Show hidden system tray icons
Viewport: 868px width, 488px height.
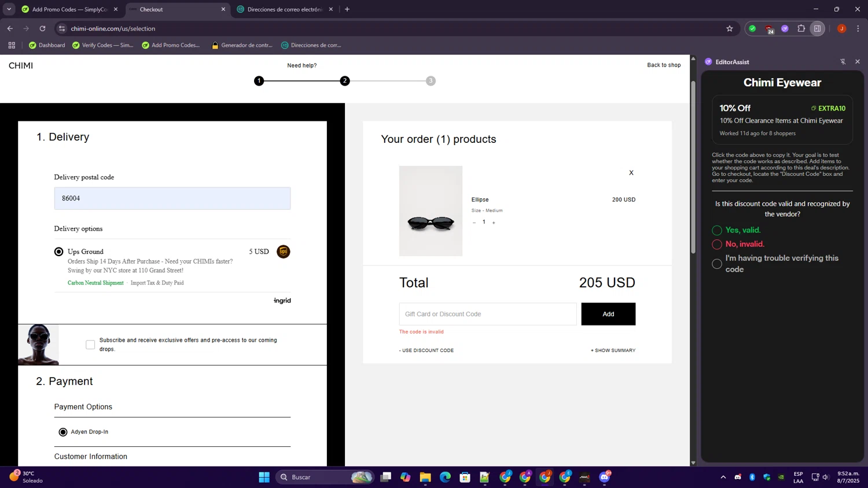tap(723, 477)
